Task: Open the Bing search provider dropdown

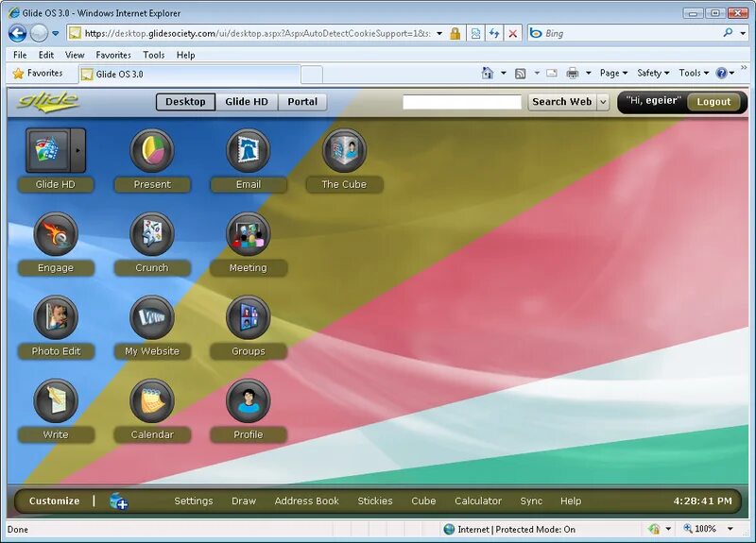Action: point(743,33)
